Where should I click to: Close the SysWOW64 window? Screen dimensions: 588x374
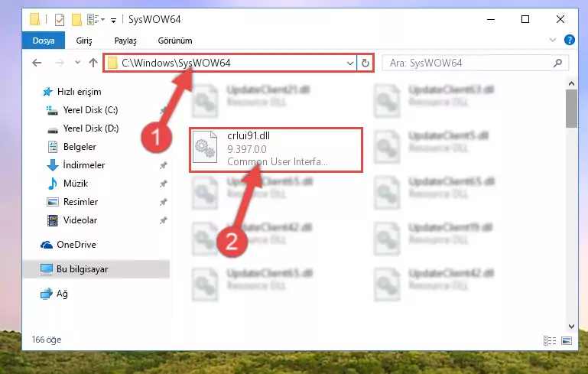click(x=560, y=19)
